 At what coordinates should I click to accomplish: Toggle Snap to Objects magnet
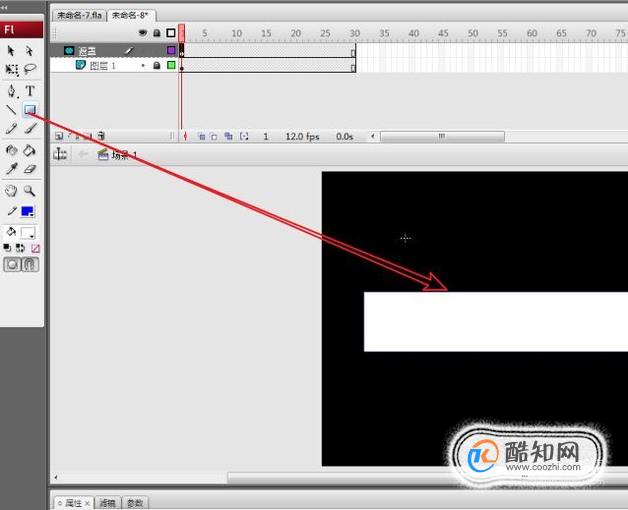tap(30, 264)
